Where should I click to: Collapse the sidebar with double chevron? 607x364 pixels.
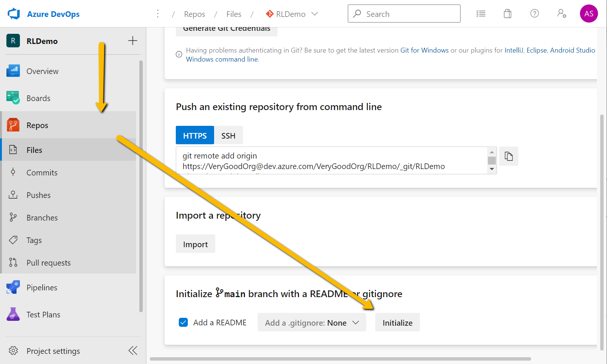tap(133, 350)
